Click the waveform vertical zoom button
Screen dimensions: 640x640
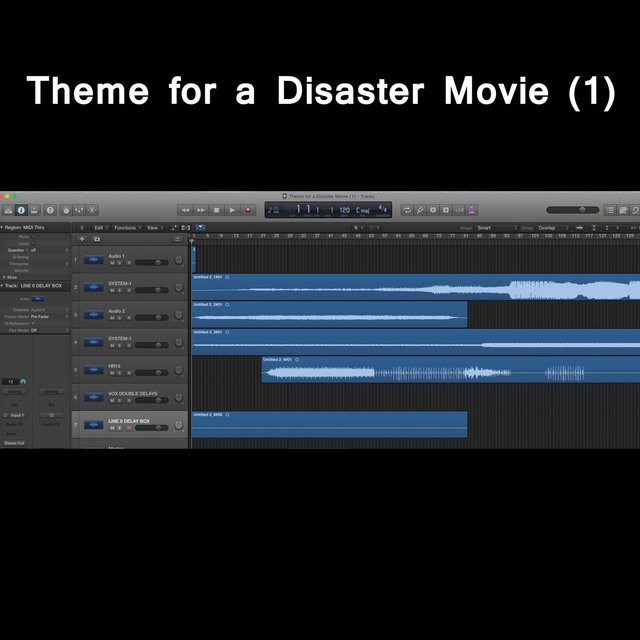580,228
